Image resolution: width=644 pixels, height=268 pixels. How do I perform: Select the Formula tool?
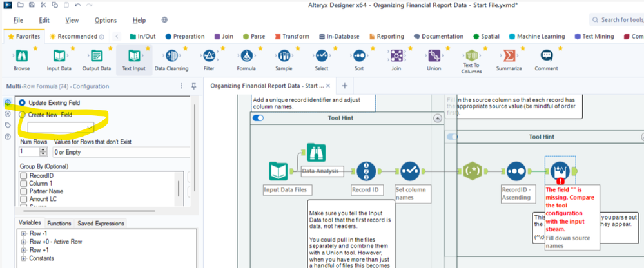tap(246, 59)
